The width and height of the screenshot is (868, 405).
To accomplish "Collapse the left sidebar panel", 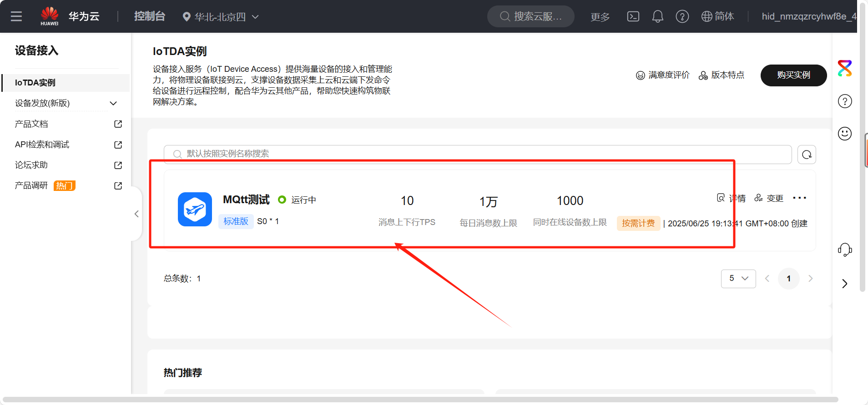I will point(136,214).
